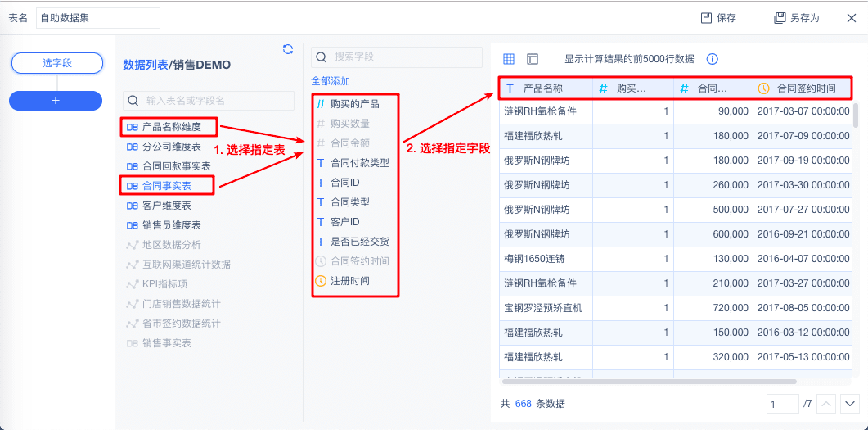
Task: Select 客户维度表 in the table list
Action: click(x=159, y=206)
